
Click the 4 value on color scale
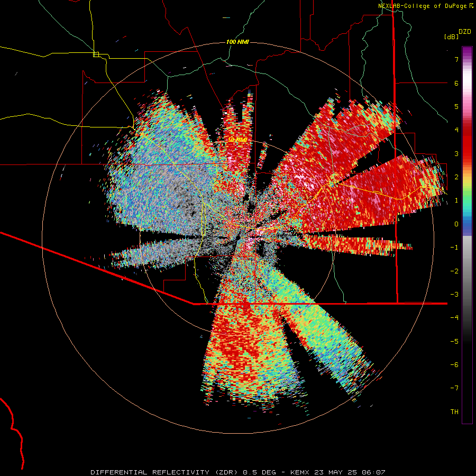click(x=456, y=130)
